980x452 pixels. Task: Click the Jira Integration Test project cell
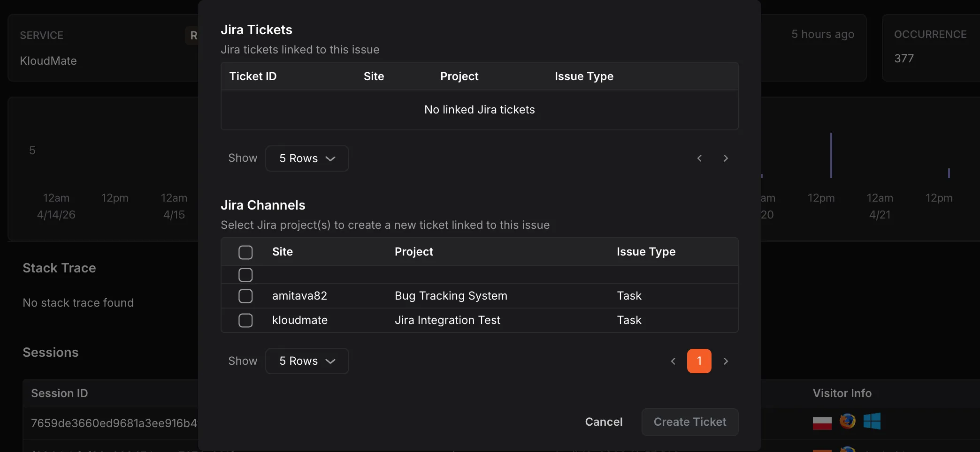pyautogui.click(x=448, y=320)
